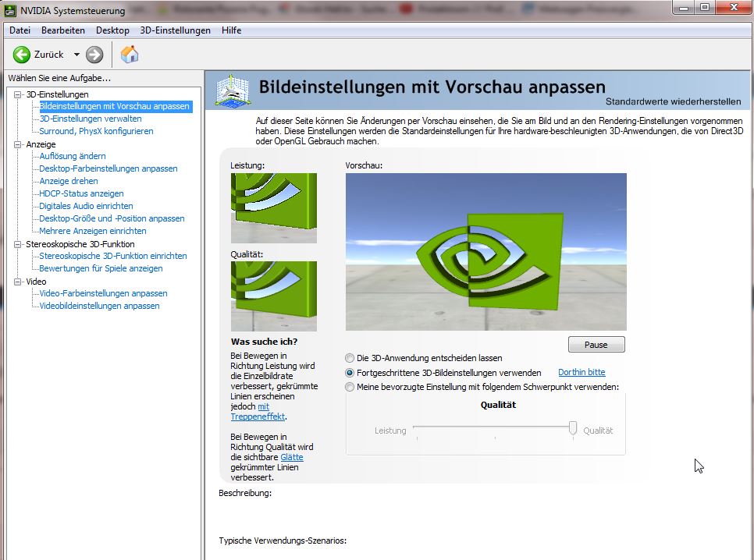Open 'Auflösung ändern' task
The width and height of the screenshot is (754, 560).
72,156
